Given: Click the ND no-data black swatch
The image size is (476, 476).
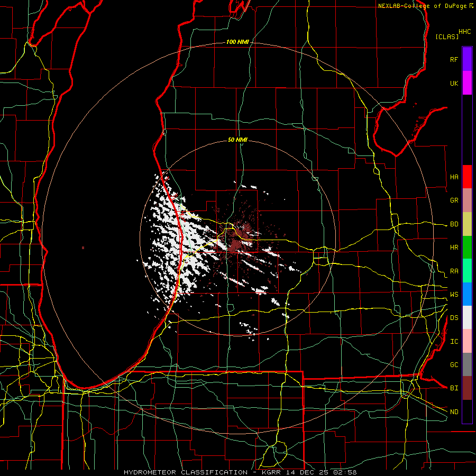Looking at the screenshot, I should 467,411.
